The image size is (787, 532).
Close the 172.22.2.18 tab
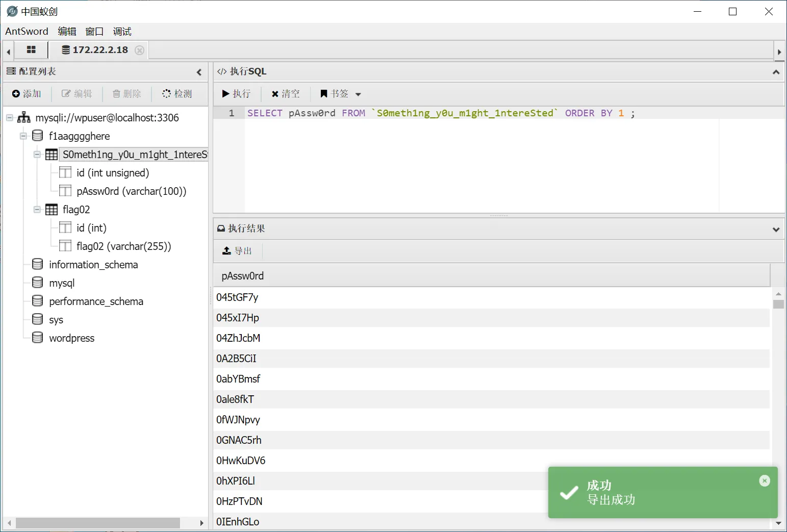tap(139, 50)
